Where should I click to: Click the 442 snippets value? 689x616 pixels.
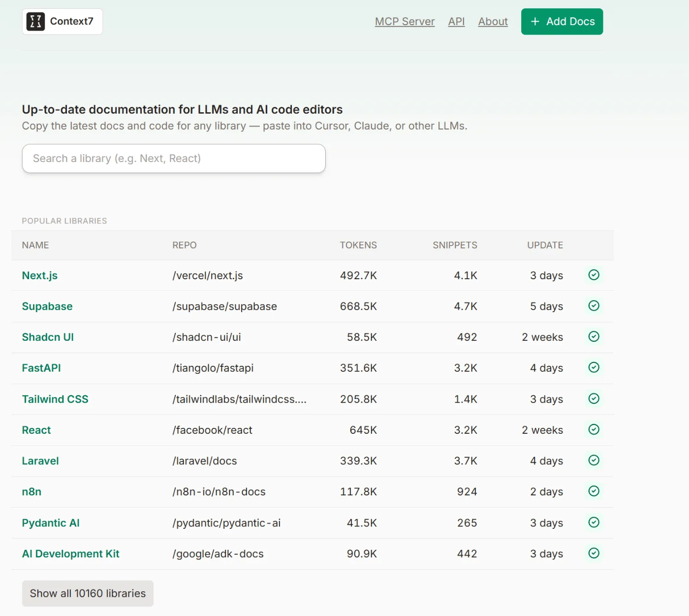click(x=467, y=554)
